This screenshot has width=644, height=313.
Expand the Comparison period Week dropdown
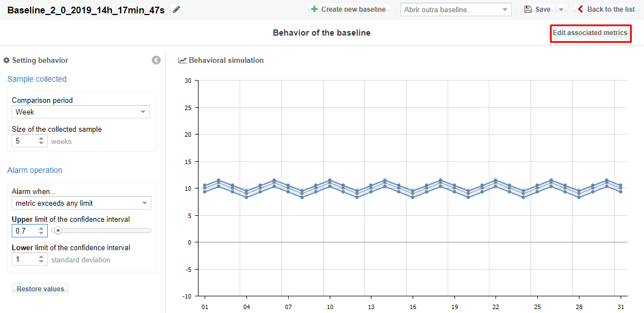point(81,112)
